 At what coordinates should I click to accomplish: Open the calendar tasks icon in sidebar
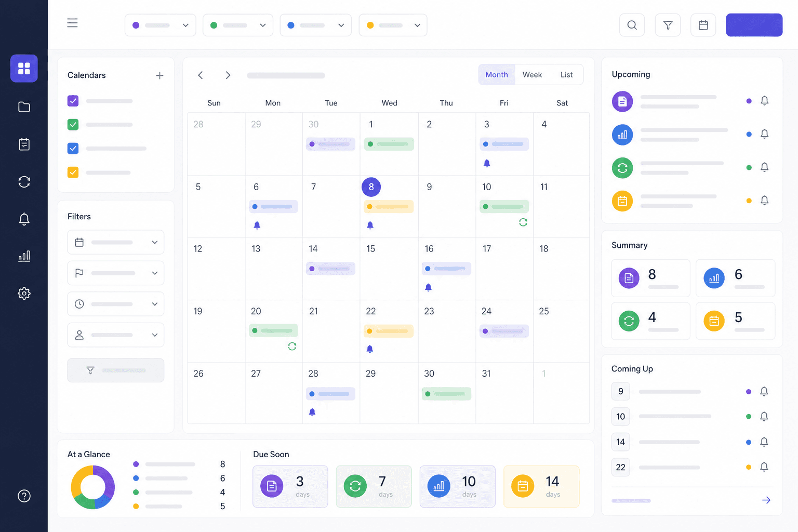click(x=24, y=144)
